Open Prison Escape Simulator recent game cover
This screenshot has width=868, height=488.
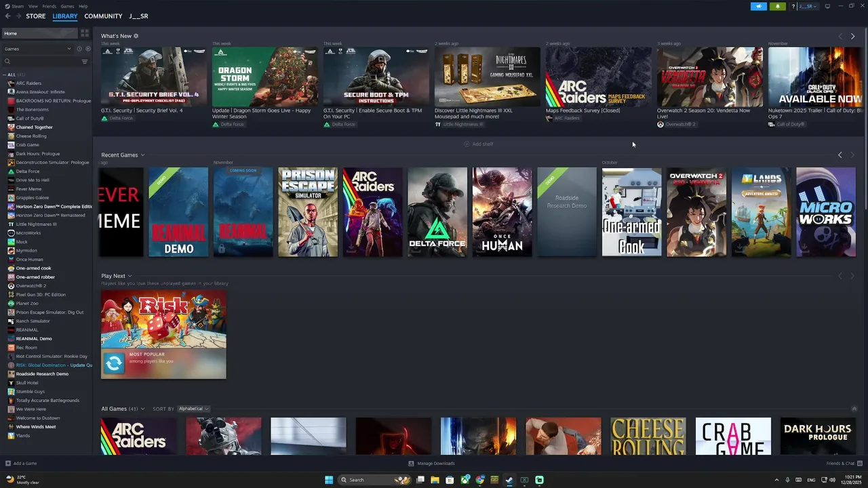tap(308, 212)
